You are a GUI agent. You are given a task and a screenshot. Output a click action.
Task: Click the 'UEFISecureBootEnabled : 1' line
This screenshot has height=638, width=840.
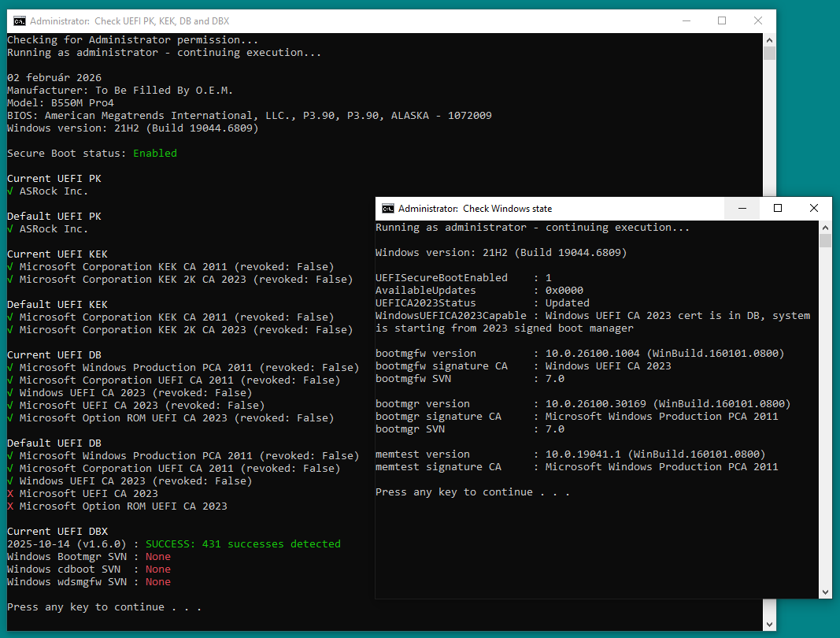(x=464, y=278)
